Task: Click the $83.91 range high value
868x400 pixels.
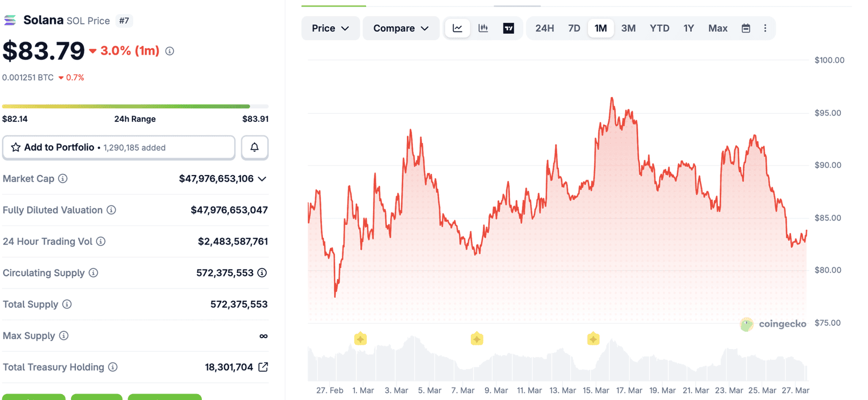Action: 256,119
